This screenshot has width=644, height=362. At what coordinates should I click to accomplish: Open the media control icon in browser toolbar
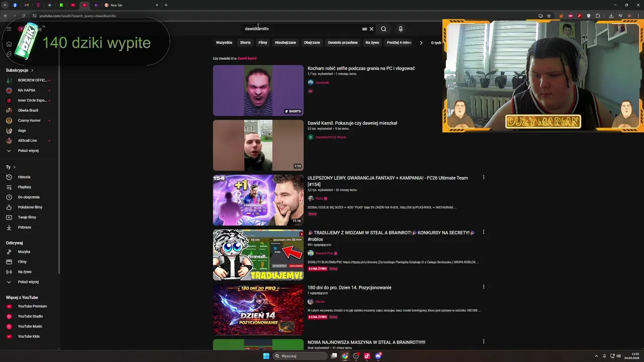tap(620, 16)
